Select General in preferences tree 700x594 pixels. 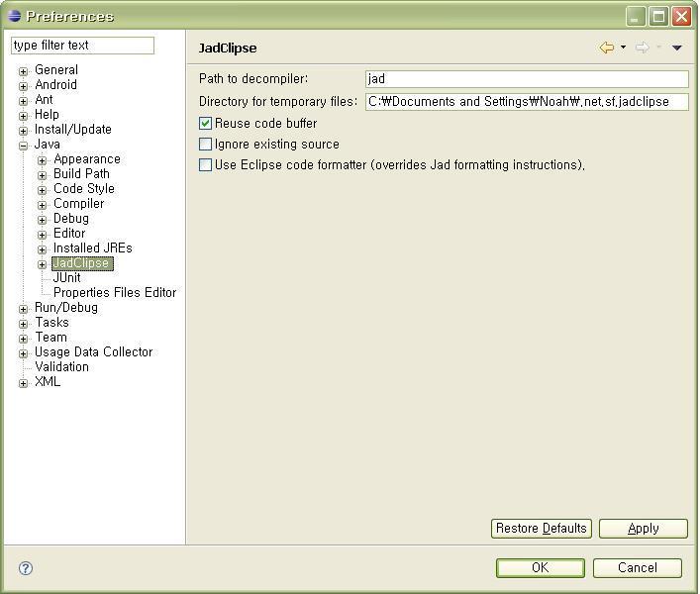[x=56, y=70]
